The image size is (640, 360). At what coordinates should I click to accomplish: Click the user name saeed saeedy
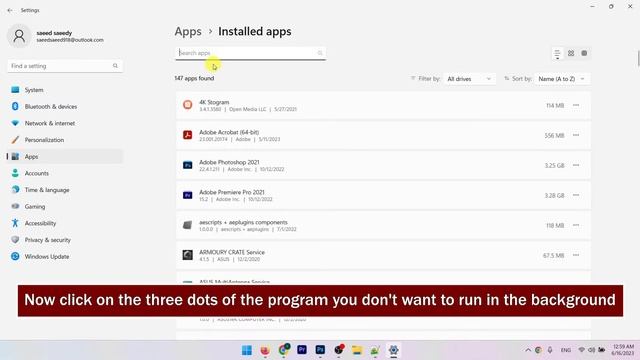point(54,33)
